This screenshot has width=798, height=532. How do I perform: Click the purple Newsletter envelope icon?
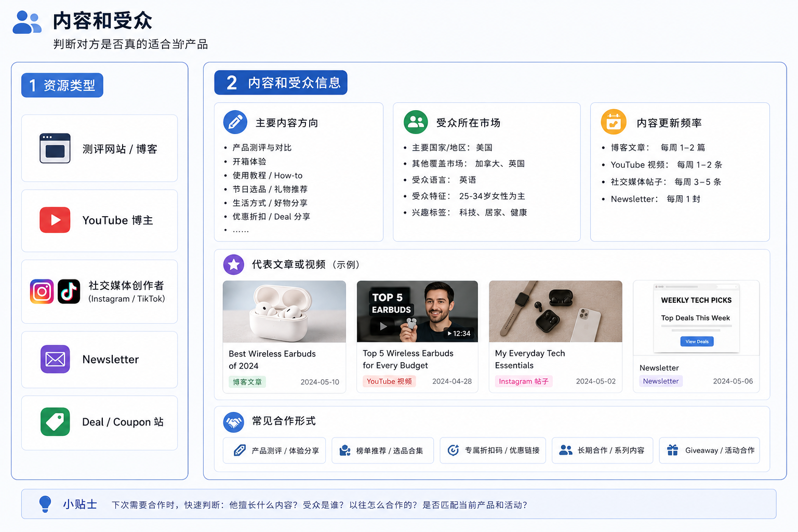[x=55, y=359]
